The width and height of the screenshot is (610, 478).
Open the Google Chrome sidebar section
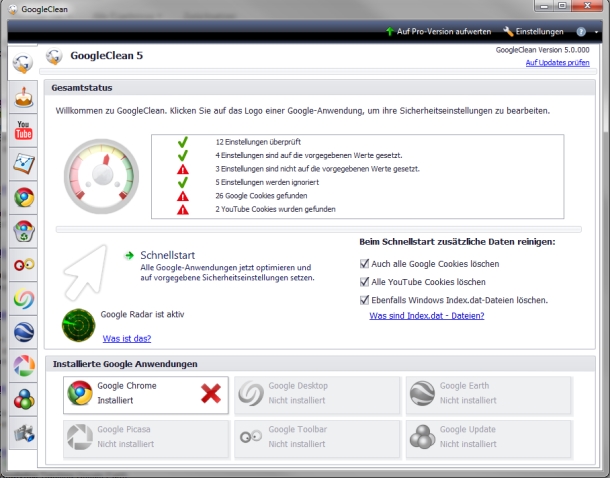(x=23, y=197)
